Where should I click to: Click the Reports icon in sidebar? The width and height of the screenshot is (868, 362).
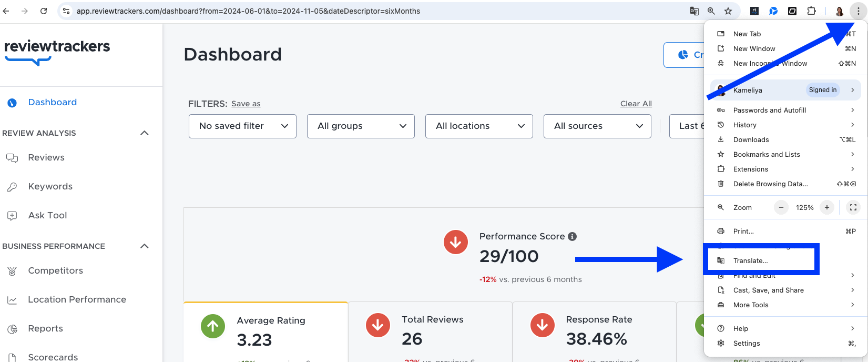click(12, 329)
